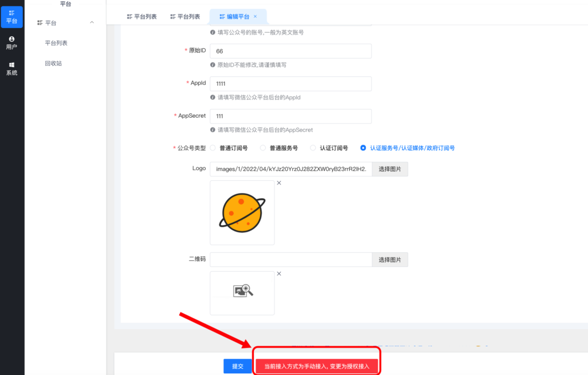Remove the planet Logo image with X
The height and width of the screenshot is (375, 588).
pos(279,183)
